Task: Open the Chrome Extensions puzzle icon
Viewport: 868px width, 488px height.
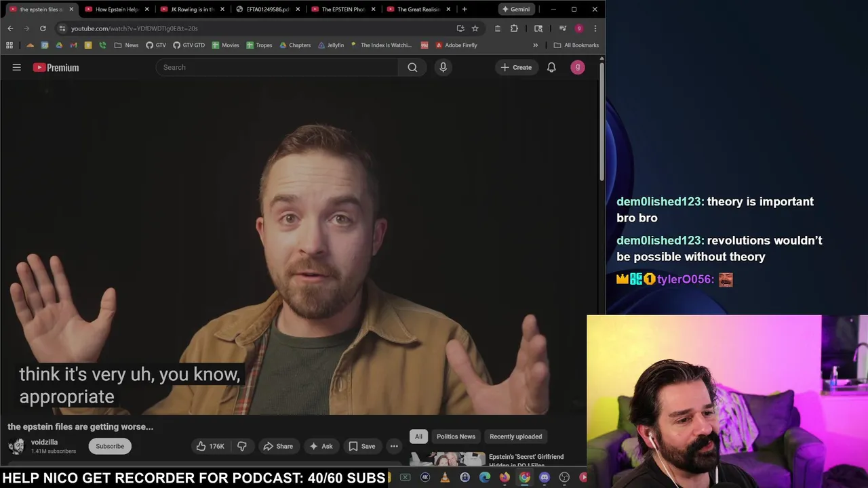Action: click(x=514, y=28)
